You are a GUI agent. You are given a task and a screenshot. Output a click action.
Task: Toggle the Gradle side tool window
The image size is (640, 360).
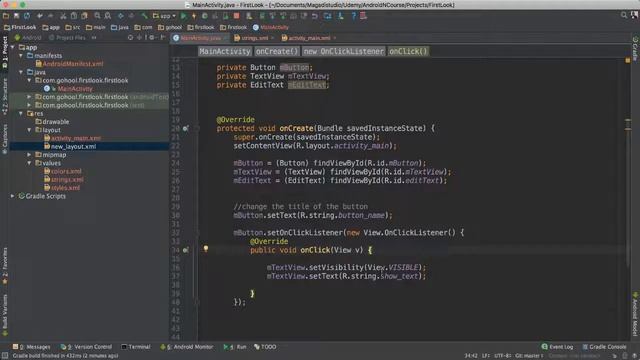(x=635, y=49)
